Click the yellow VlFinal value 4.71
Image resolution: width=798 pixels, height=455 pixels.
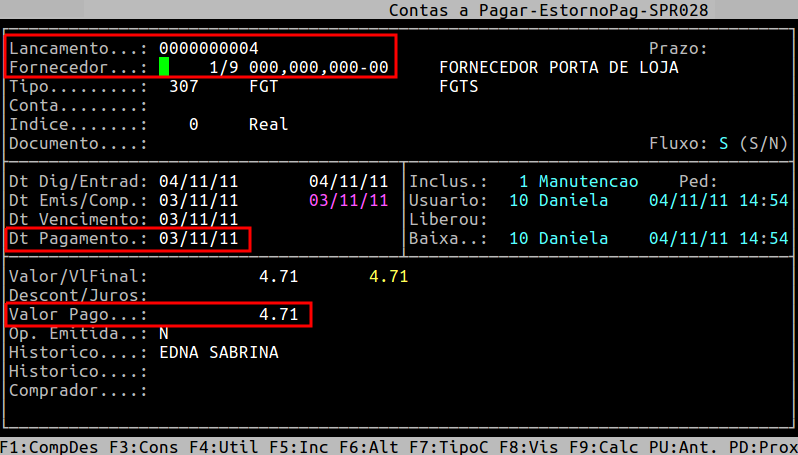[x=388, y=276]
